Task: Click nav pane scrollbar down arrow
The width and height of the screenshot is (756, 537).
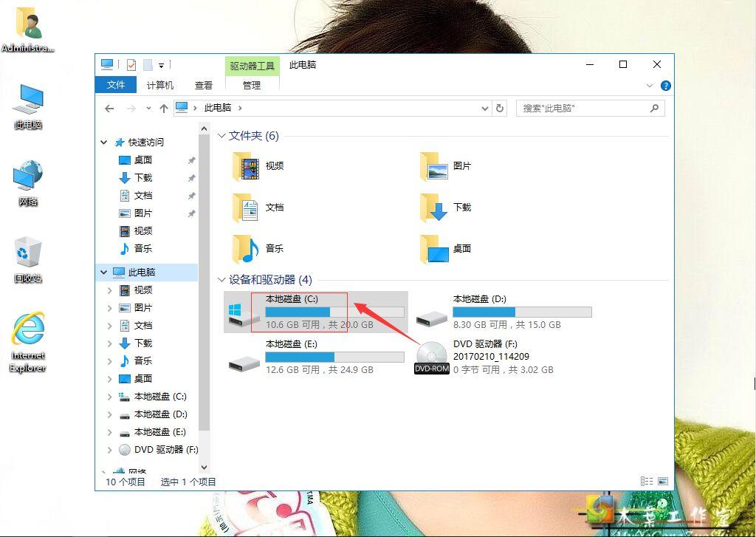Action: click(x=204, y=467)
